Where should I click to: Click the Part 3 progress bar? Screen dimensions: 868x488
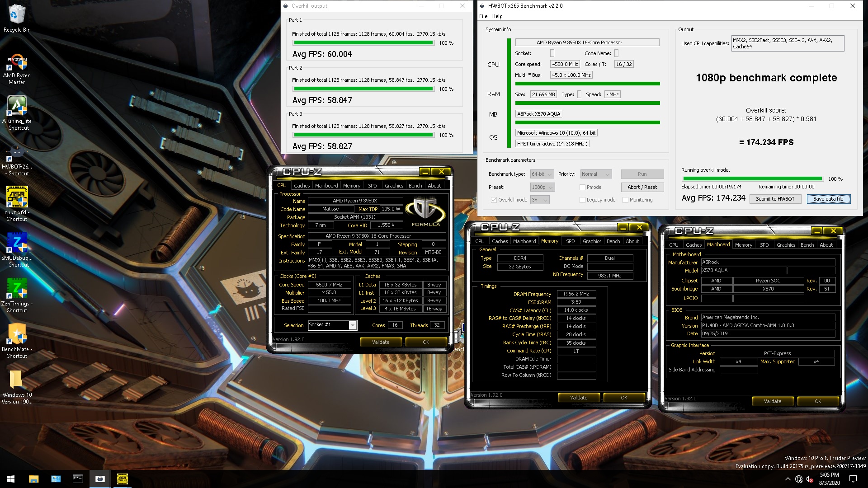point(363,135)
